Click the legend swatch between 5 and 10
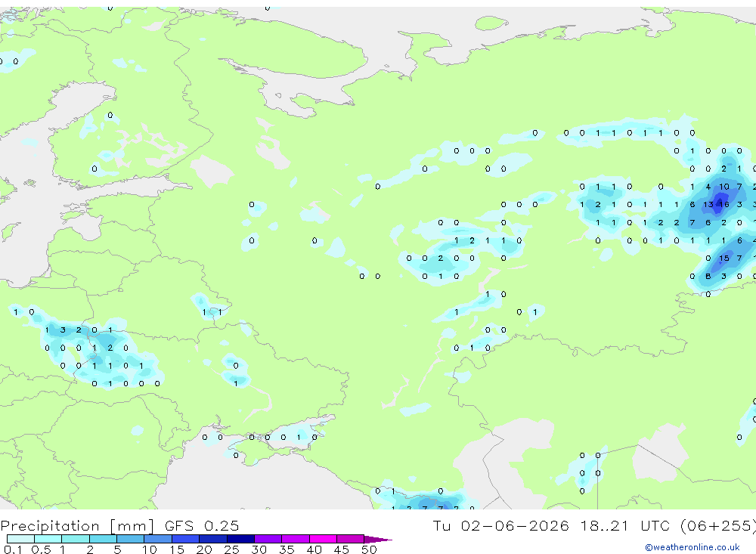 point(131,539)
